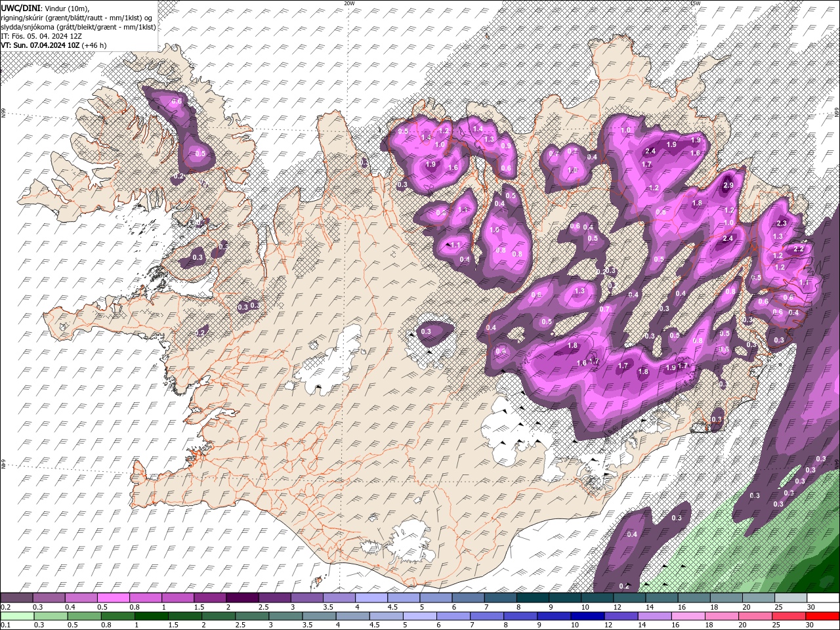Image resolution: width=840 pixels, height=630 pixels.
Task: Click the 0.6 value in the Westfjords snow patch
Action: [x=177, y=102]
